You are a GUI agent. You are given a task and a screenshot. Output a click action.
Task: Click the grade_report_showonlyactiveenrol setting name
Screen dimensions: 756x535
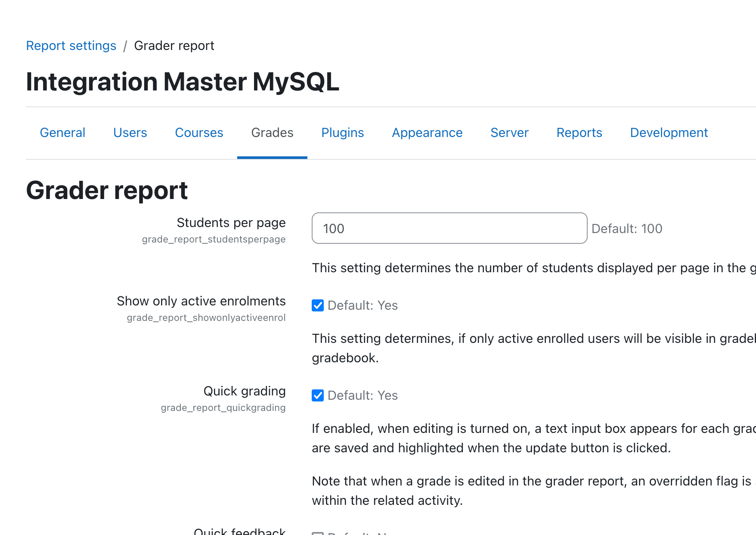tap(206, 317)
